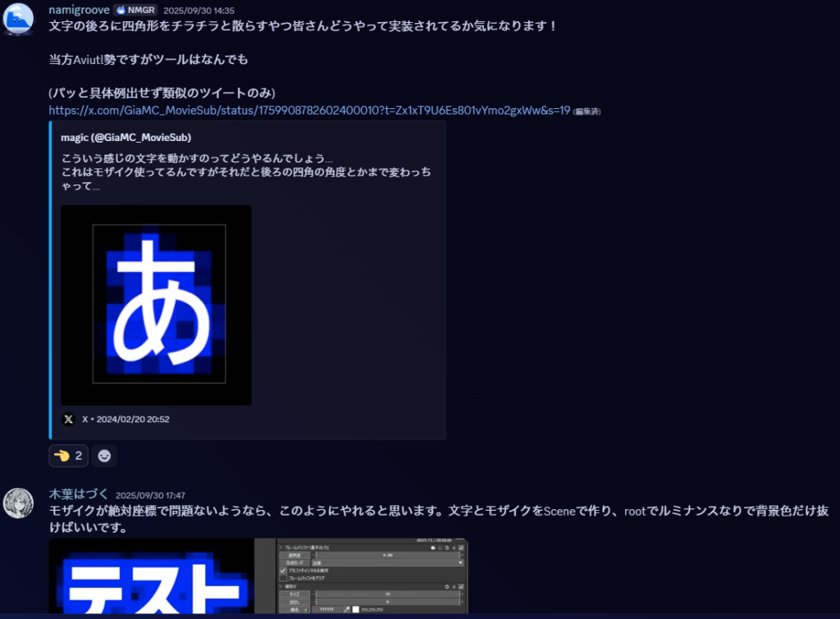The image size is (840, 619).
Task: Click the eyedropper icon beside ffffff field
Action: pyautogui.click(x=346, y=609)
